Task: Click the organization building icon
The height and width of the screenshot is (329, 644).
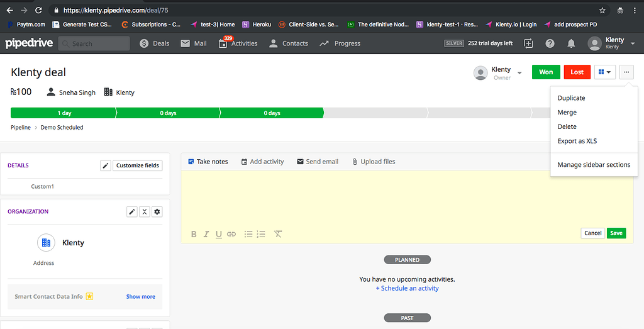Action: pos(46,243)
